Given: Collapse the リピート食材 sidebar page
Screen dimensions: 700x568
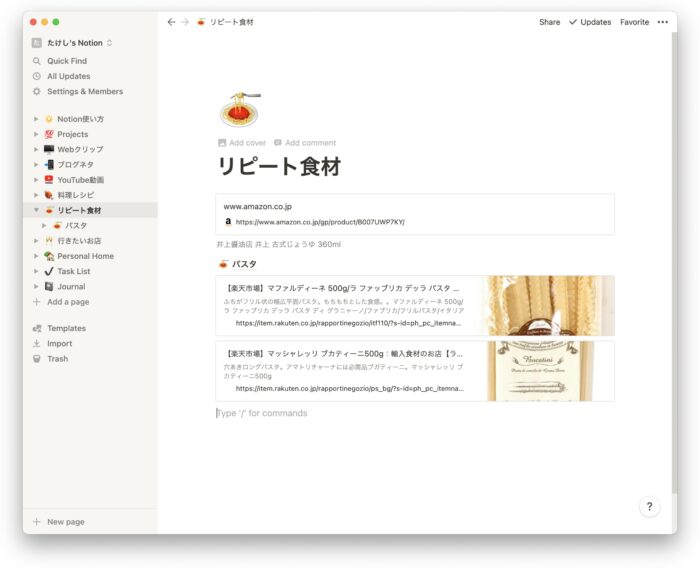Looking at the screenshot, I should (37, 211).
